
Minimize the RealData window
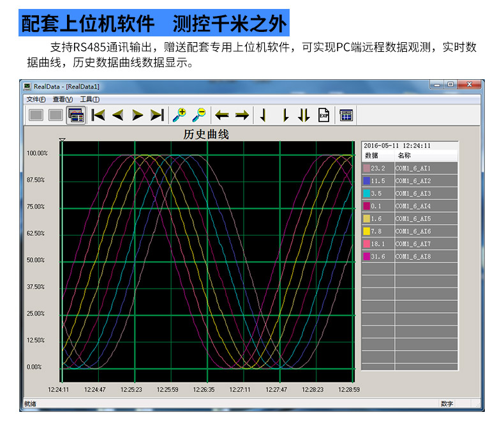tap(437, 84)
